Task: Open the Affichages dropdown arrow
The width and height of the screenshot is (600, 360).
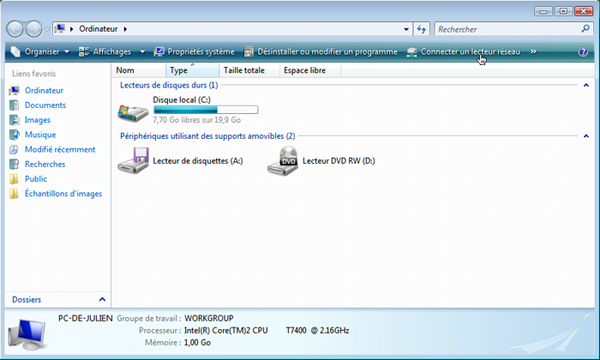Action: [142, 52]
